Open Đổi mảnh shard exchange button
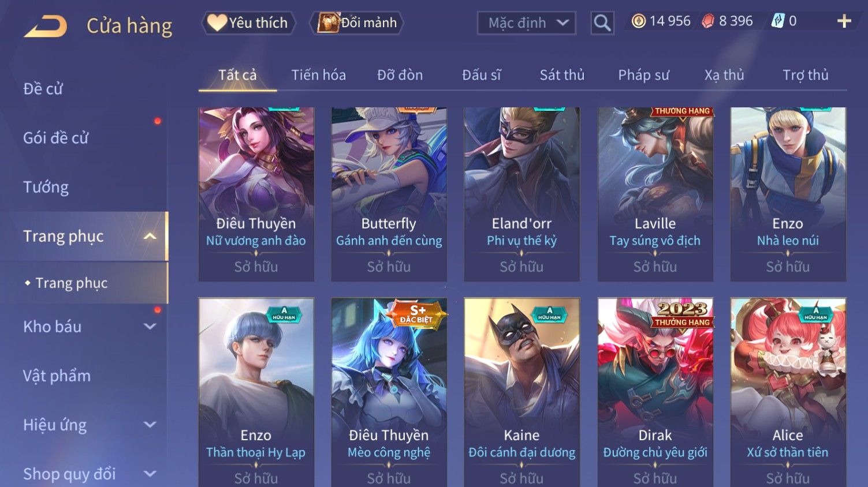Screen dimensions: 868x487 tap(357, 23)
